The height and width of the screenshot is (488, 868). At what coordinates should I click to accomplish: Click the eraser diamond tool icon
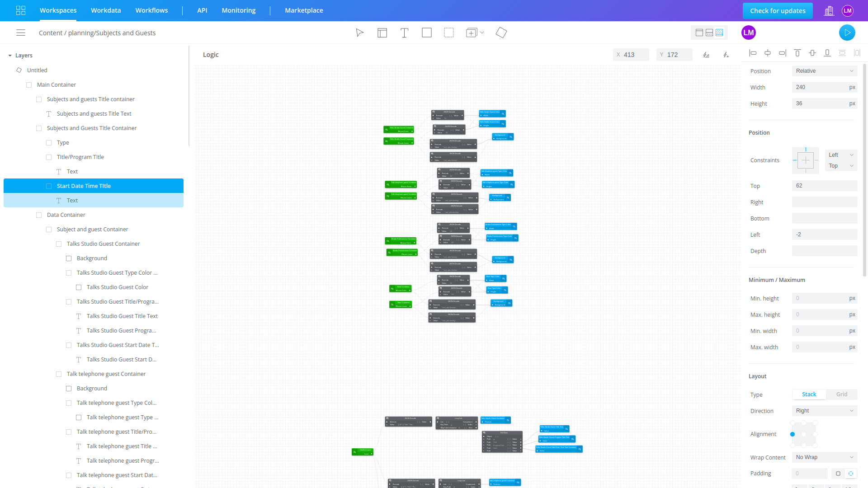[501, 33]
